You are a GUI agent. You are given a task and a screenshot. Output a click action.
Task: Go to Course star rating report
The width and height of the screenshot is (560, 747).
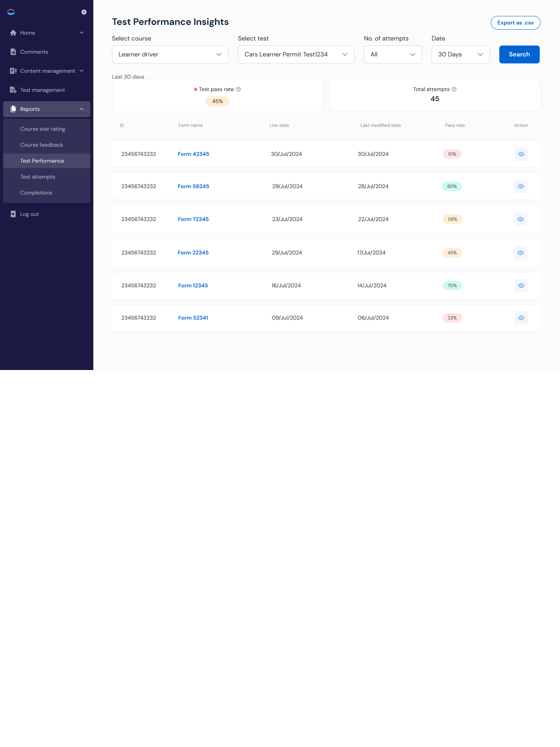43,129
